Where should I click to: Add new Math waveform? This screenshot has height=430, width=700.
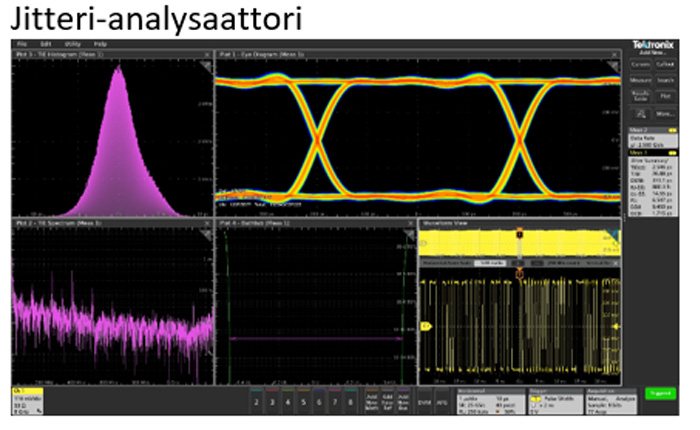[x=373, y=400]
